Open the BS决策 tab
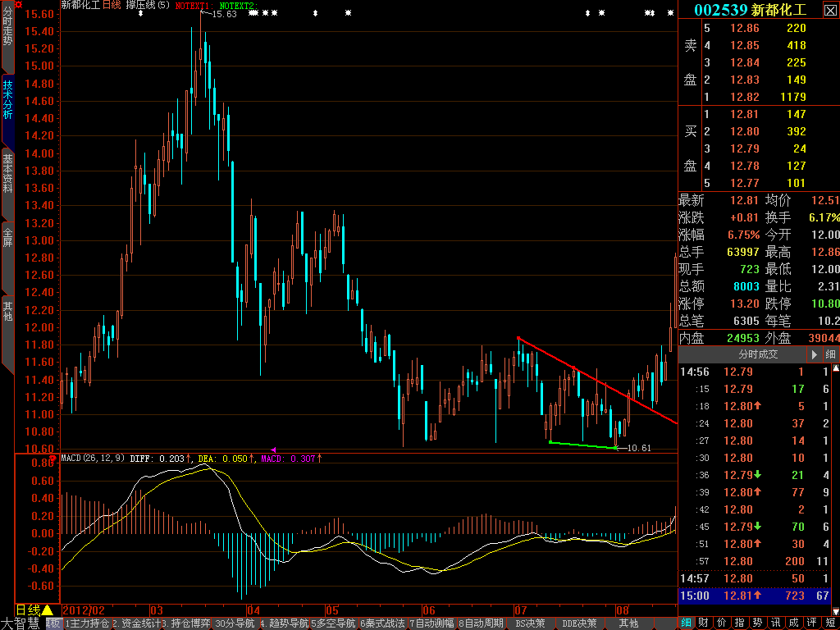 [x=531, y=623]
